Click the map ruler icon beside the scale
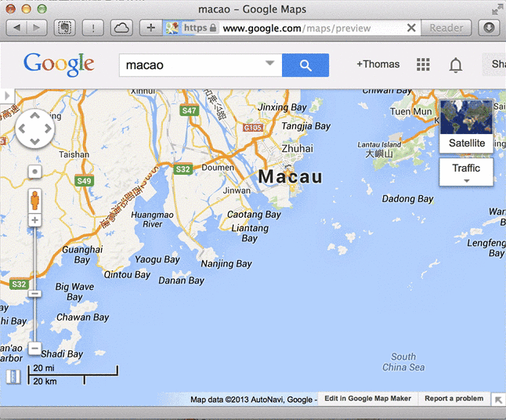Image resolution: width=506 pixels, height=420 pixels. pos(13,377)
